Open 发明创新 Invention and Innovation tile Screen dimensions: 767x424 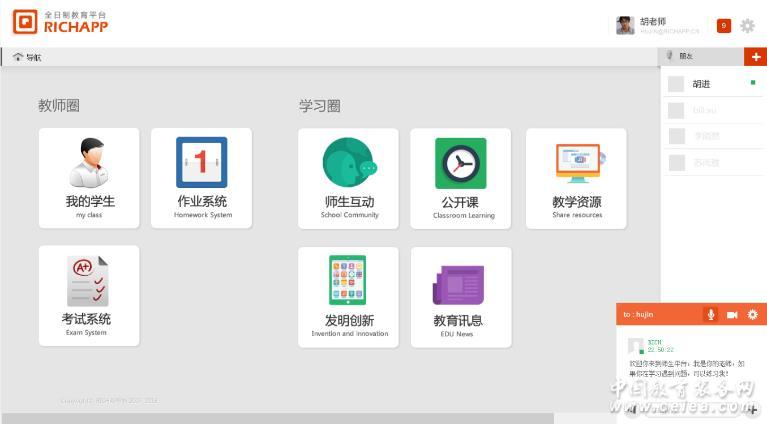click(x=349, y=296)
